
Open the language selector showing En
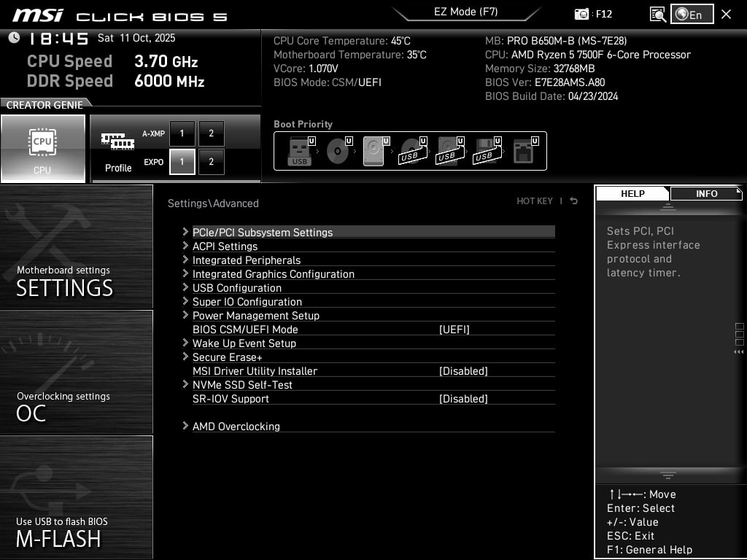point(692,15)
